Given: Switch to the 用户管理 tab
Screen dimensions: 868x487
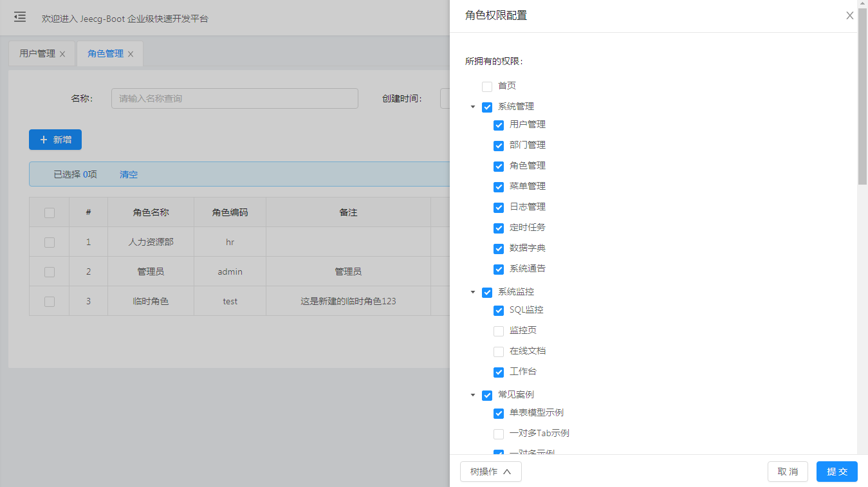Looking at the screenshot, I should [x=35, y=54].
